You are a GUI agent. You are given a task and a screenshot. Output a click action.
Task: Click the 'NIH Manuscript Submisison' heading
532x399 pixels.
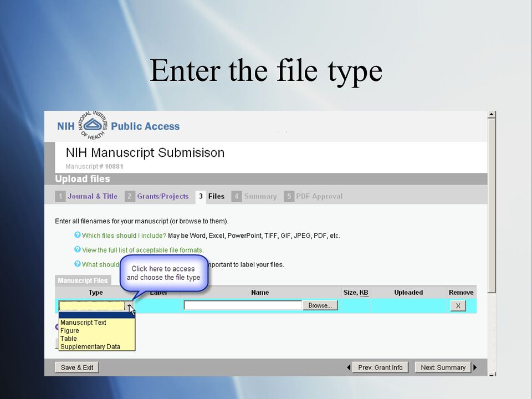click(145, 153)
